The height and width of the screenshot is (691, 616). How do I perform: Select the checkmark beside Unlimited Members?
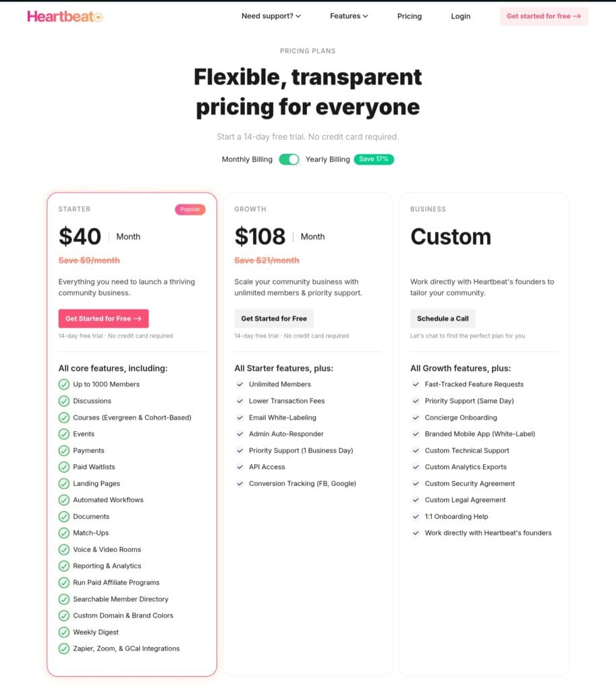240,384
